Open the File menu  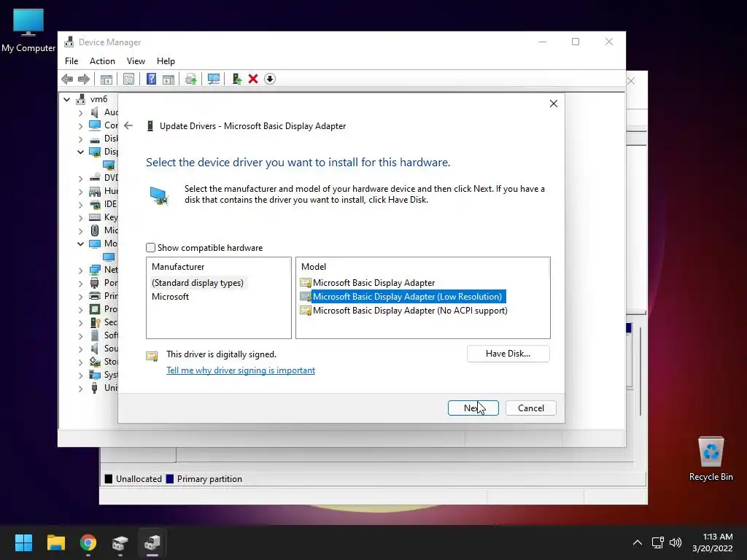71,61
